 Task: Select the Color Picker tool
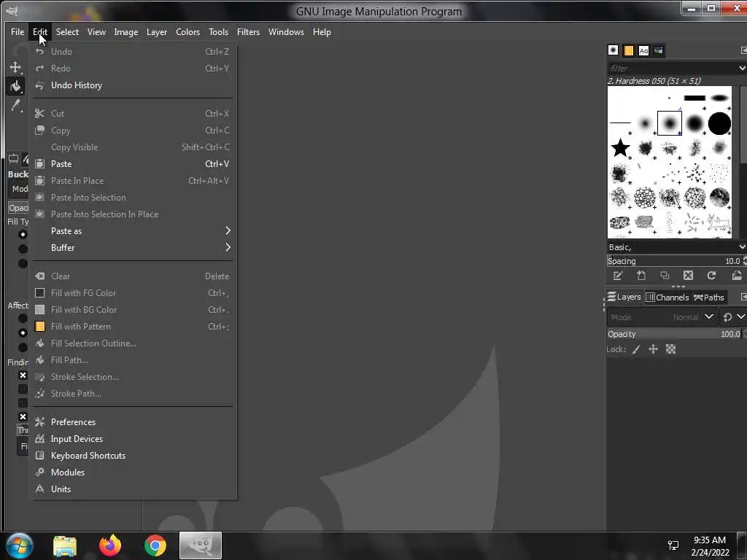[x=15, y=105]
